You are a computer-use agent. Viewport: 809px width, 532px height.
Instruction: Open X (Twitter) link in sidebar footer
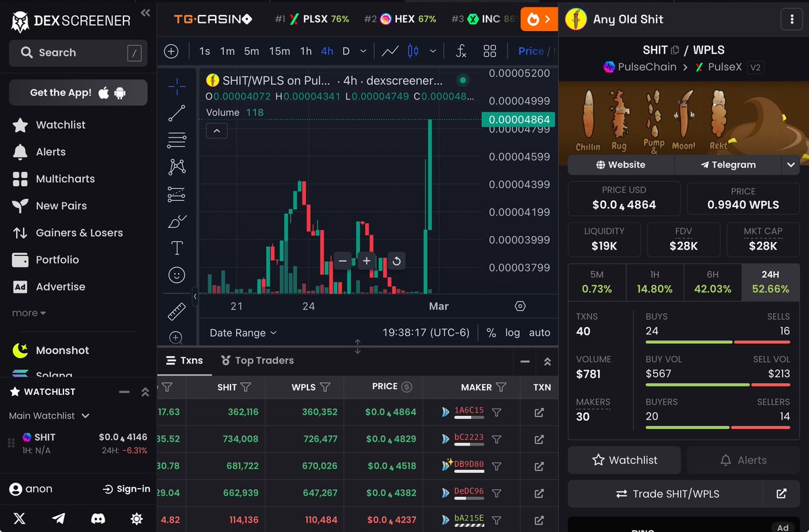(20, 519)
